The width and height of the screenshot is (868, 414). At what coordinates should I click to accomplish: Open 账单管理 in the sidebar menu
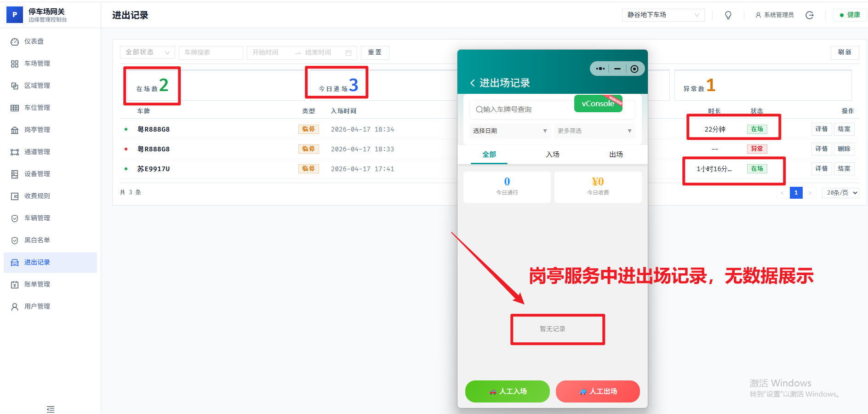point(37,284)
